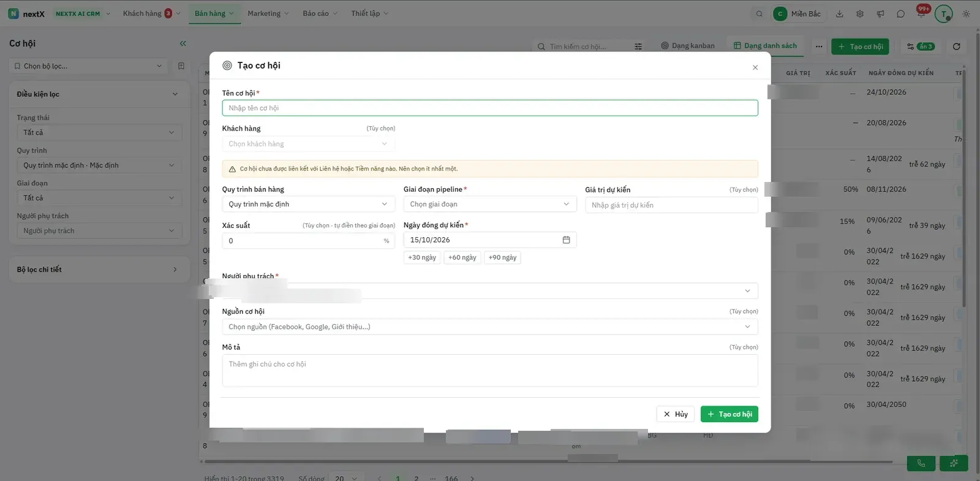The height and width of the screenshot is (481, 980).
Task: Open the Thiết lập menu
Action: (369, 13)
